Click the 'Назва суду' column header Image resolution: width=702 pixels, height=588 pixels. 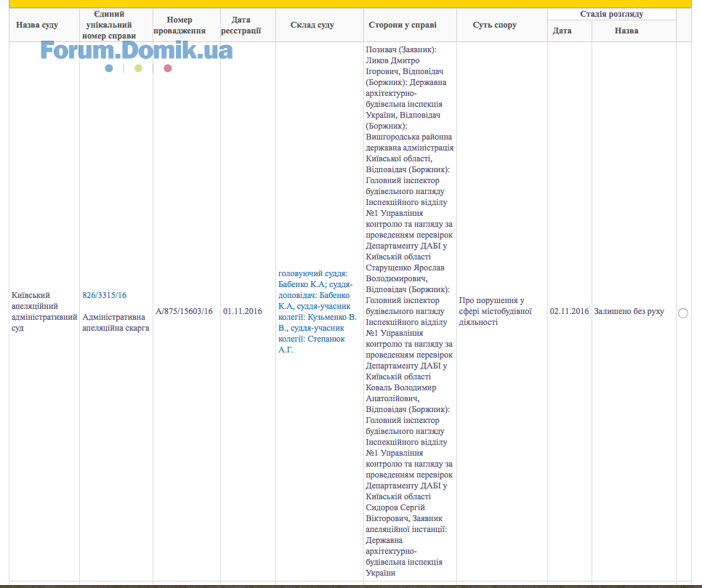point(37,25)
